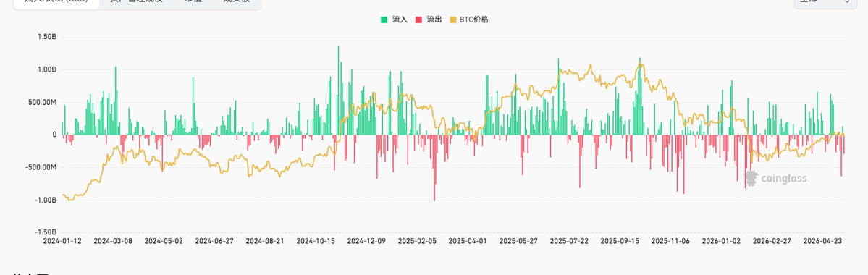Open the time range dropdown chevron
Screen dimensions: 868x275
pos(847,2)
